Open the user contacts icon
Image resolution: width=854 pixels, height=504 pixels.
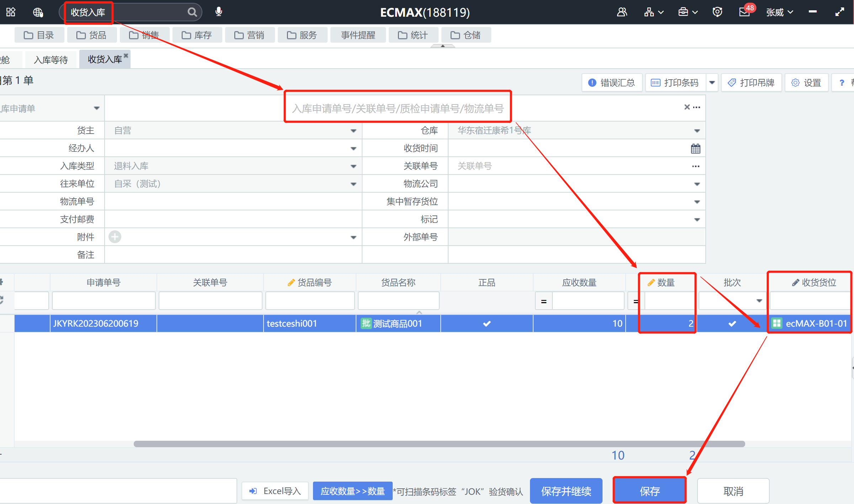click(x=622, y=12)
